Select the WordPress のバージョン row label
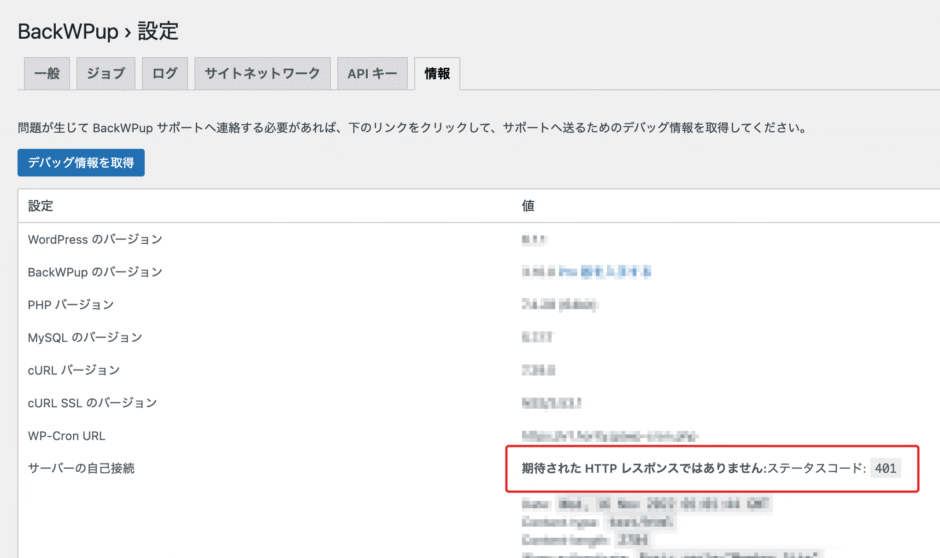 (95, 239)
